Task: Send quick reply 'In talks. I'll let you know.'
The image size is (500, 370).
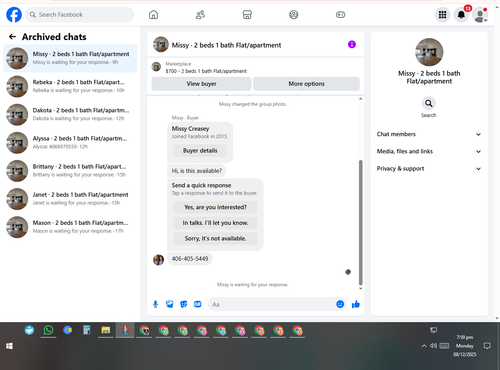Action: click(x=215, y=223)
